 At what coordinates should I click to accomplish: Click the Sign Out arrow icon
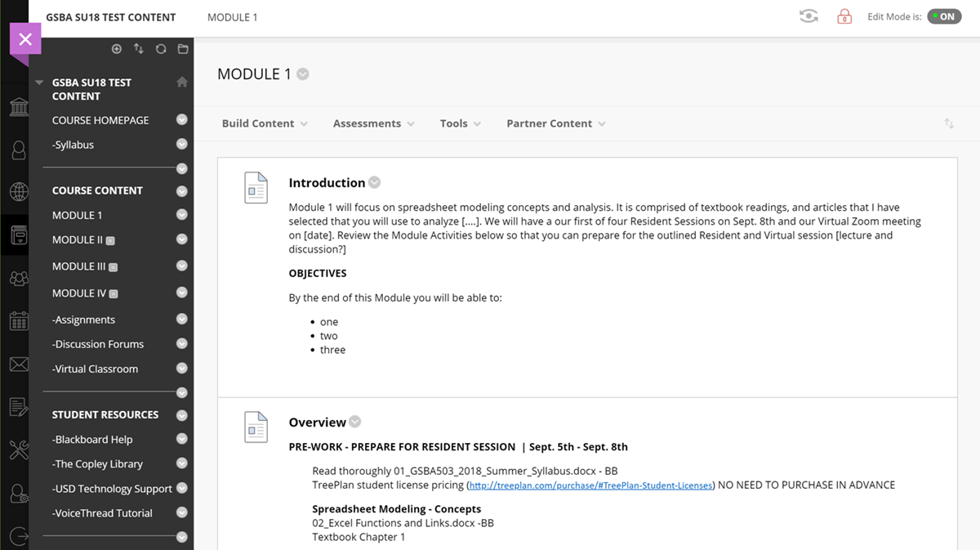click(x=18, y=536)
